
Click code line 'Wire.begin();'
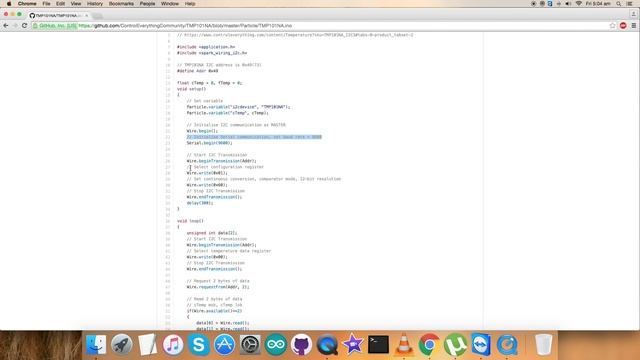(x=202, y=131)
